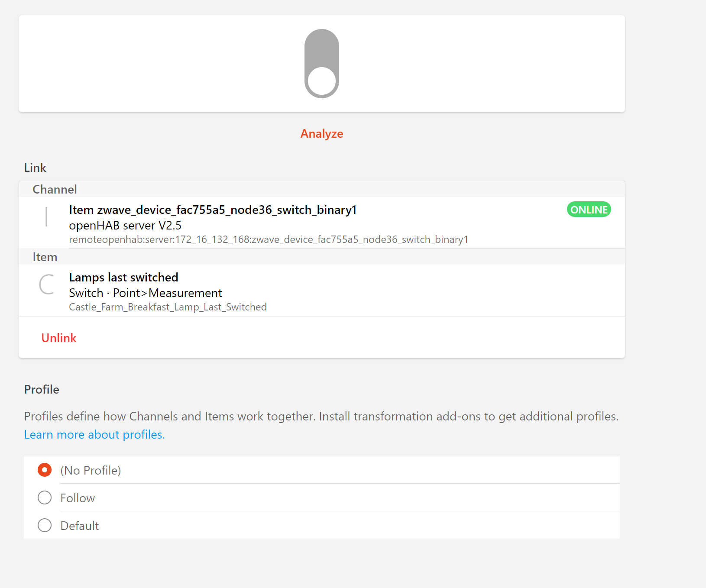Click the Analyze link
Image resolution: width=706 pixels, height=588 pixels.
tap(321, 133)
